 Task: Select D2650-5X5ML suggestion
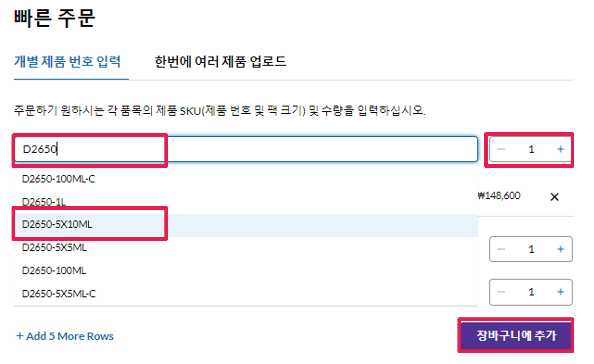55,248
